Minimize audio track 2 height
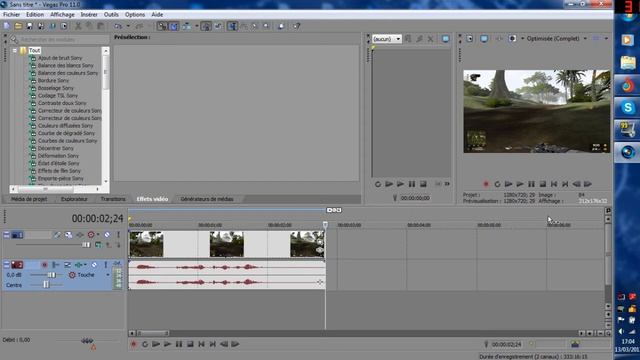Image resolution: width=640 pixels, height=360 pixels. pos(6,265)
